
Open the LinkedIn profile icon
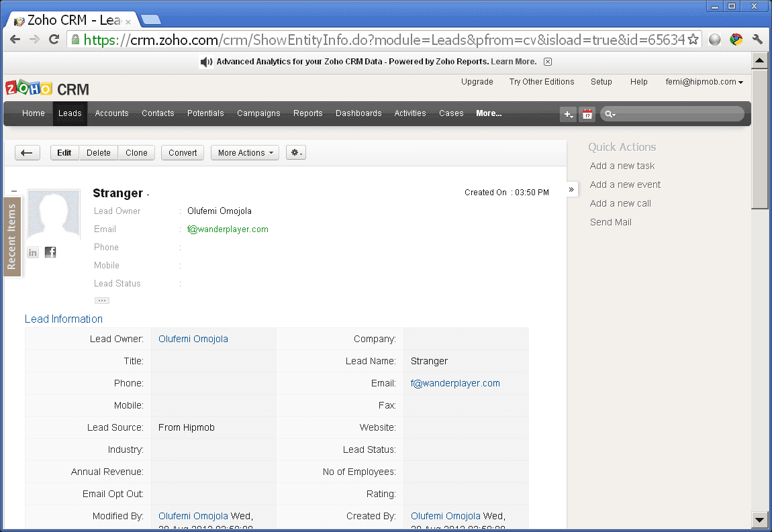(33, 252)
